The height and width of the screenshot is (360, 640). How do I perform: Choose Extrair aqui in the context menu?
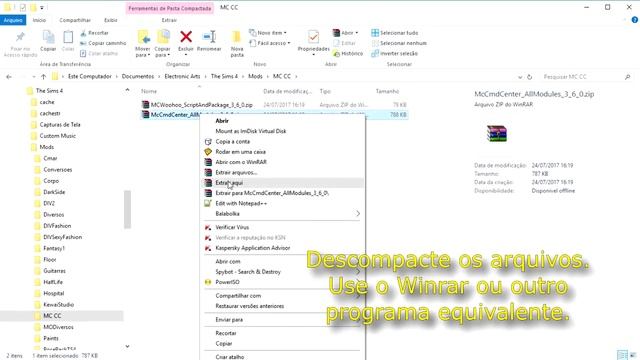(282, 183)
